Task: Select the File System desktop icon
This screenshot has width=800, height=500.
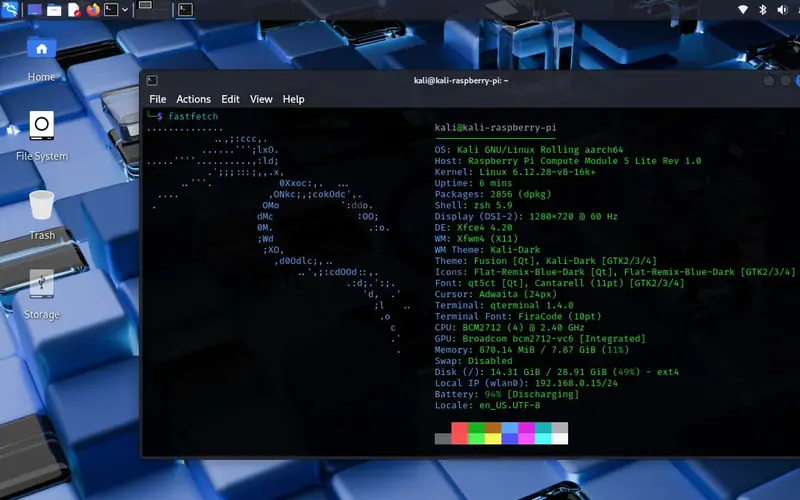Action: pyautogui.click(x=41, y=136)
